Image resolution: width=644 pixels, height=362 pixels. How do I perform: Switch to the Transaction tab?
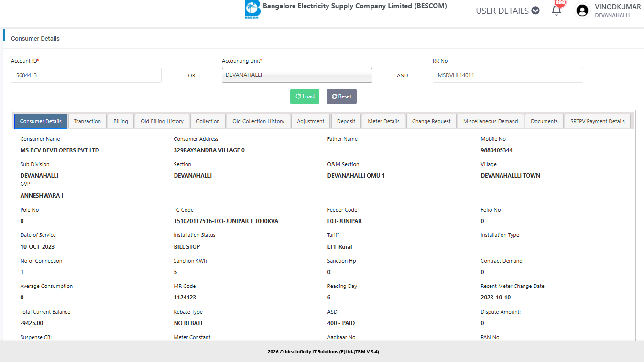87,121
